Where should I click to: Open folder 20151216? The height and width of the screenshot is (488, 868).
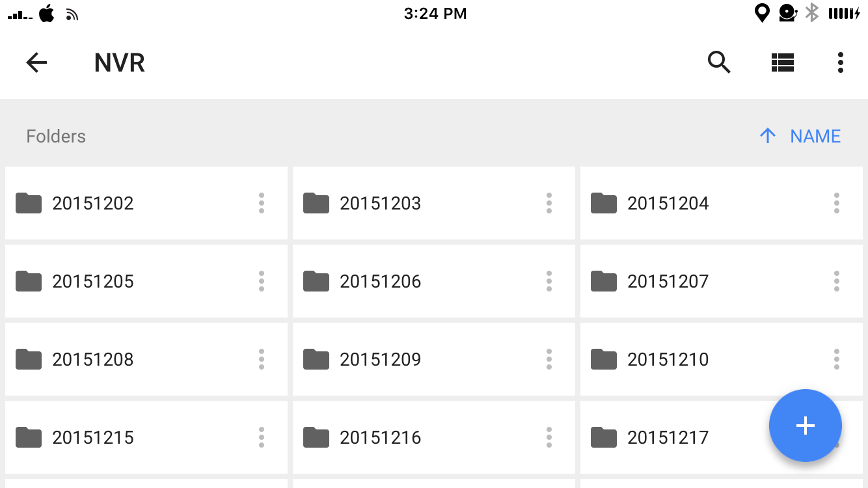tap(434, 437)
